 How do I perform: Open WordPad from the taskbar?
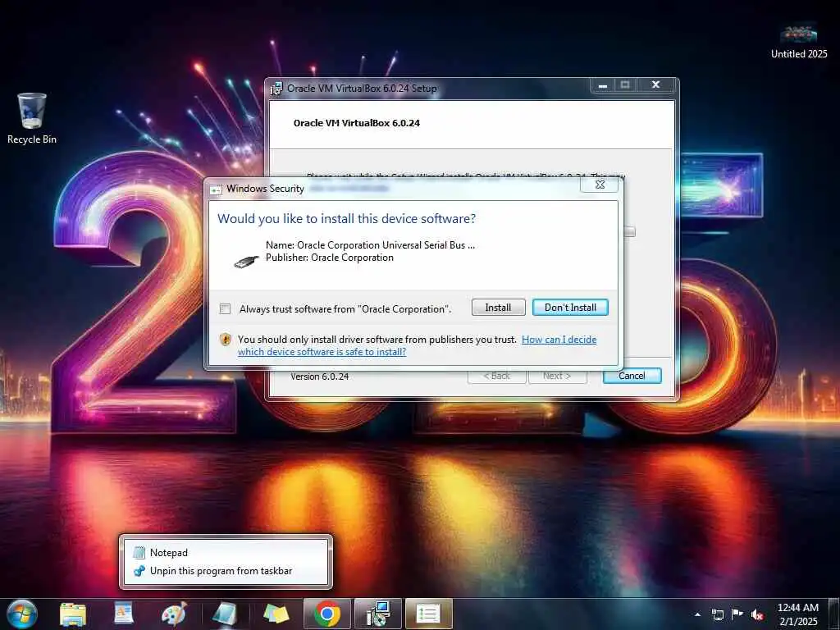[x=124, y=614]
